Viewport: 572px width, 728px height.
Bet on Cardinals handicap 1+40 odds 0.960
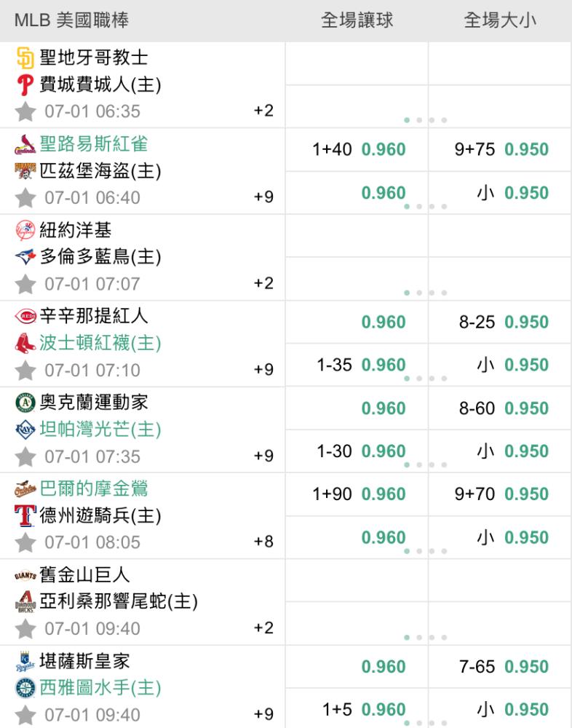coord(359,150)
